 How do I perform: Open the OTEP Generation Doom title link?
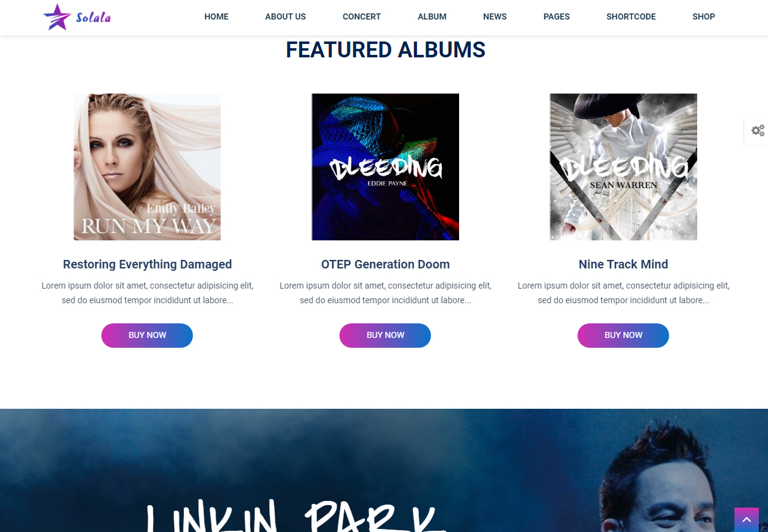tap(385, 264)
